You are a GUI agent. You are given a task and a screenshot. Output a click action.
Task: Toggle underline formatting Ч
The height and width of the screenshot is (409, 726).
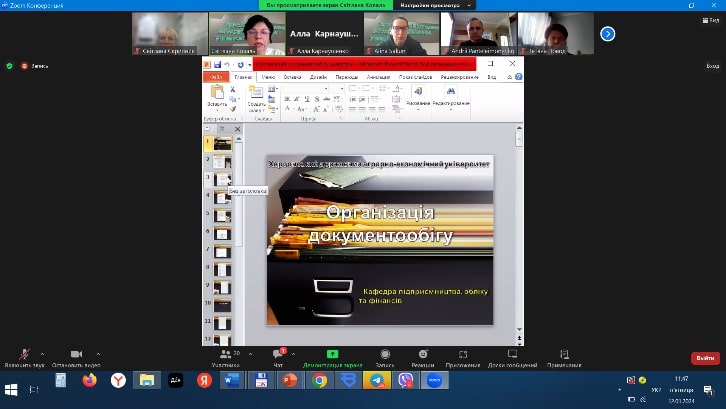[x=307, y=99]
